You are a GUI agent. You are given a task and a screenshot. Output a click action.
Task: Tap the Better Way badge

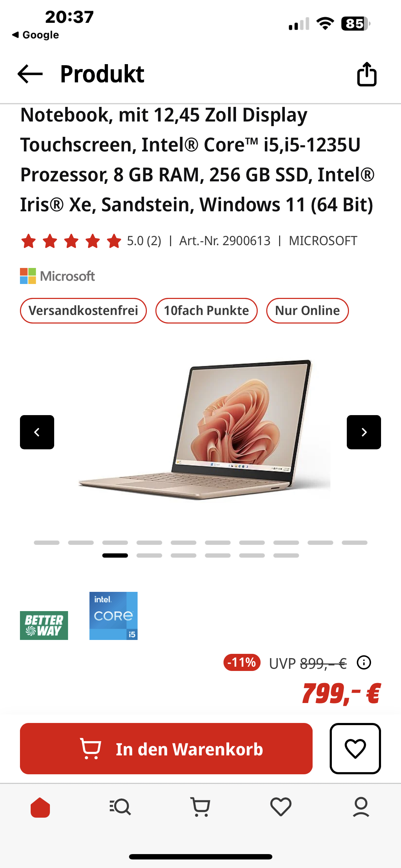coord(44,625)
